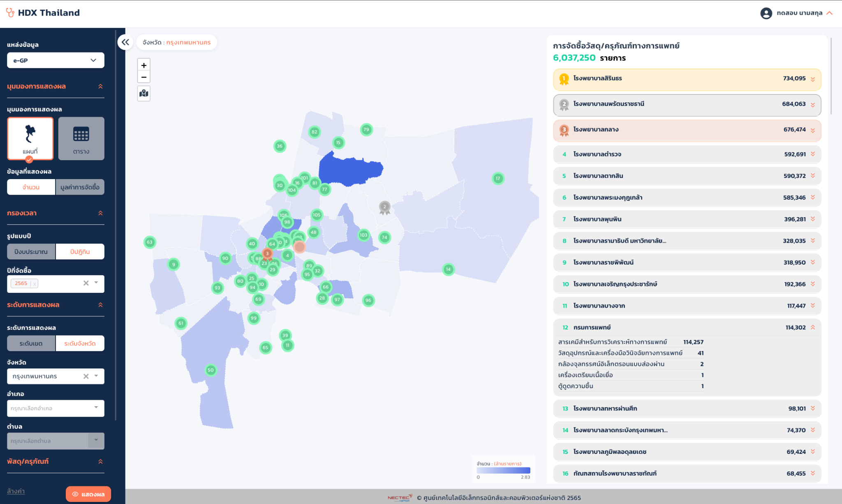The height and width of the screenshot is (504, 842).
Task: Expand details for โรงพยาบาลสิรินธร entry
Action: point(813,79)
